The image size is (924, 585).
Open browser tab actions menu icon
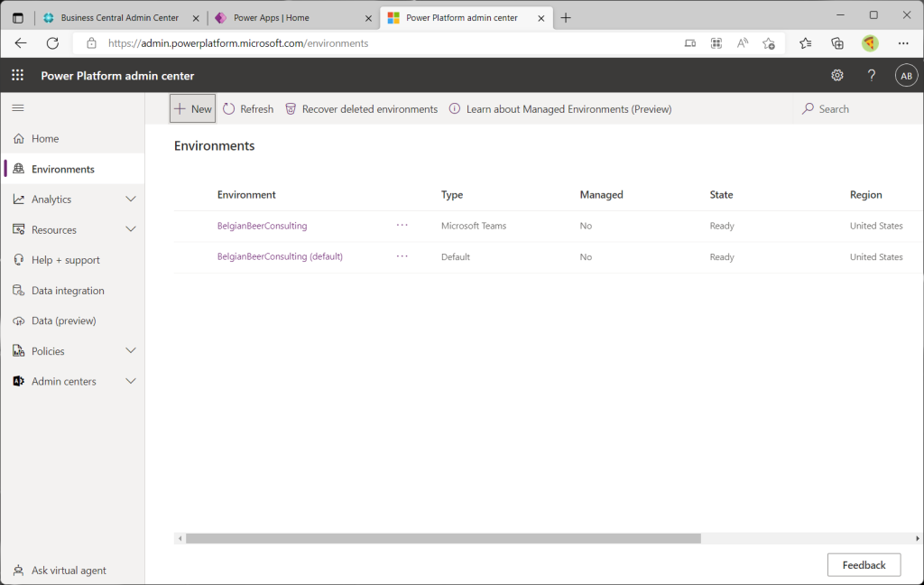tap(18, 18)
